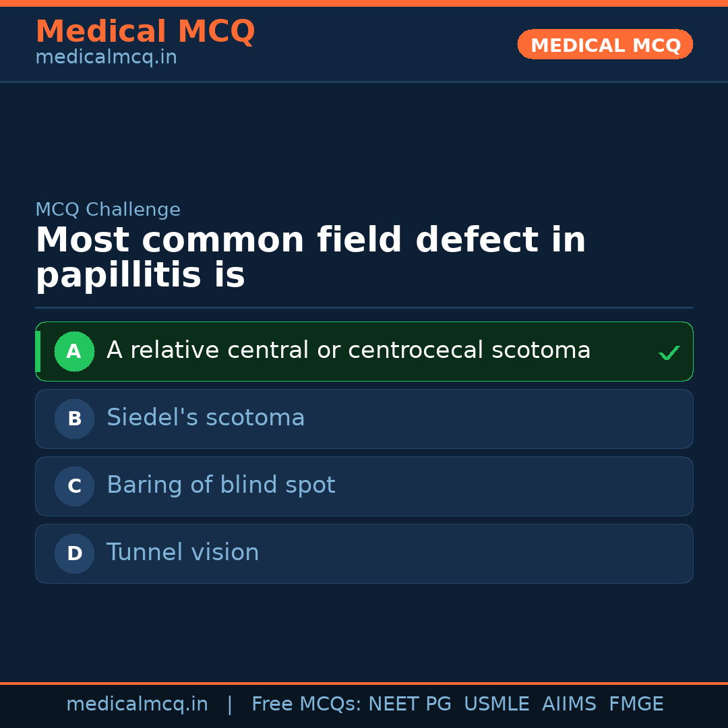Viewport: 728px width, 728px height.
Task: Click the orange MEDICAL MCQ badge
Action: tap(605, 44)
